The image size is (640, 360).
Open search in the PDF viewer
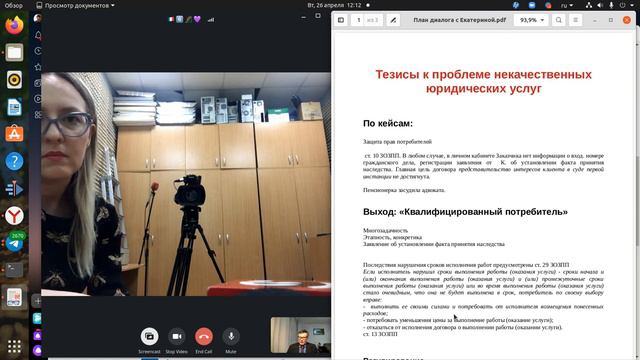pyautogui.click(x=558, y=20)
